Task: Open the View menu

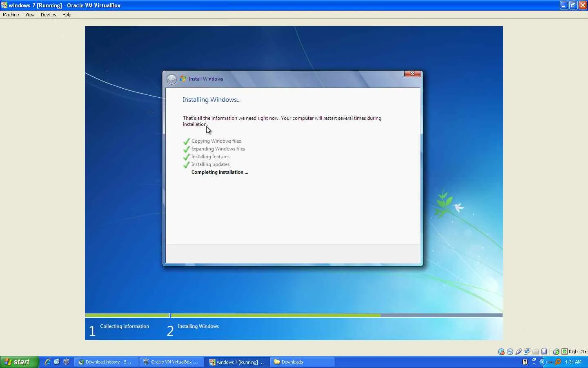Action: (x=30, y=15)
